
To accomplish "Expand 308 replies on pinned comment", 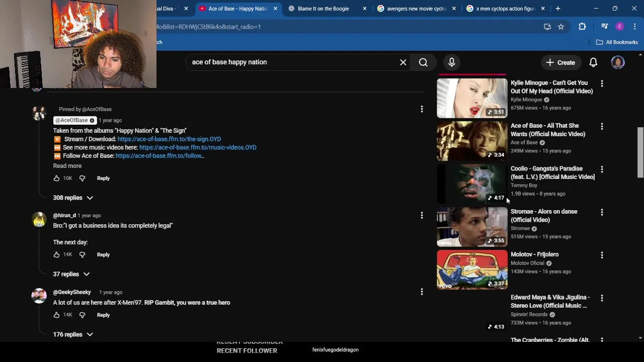I will [x=73, y=198].
